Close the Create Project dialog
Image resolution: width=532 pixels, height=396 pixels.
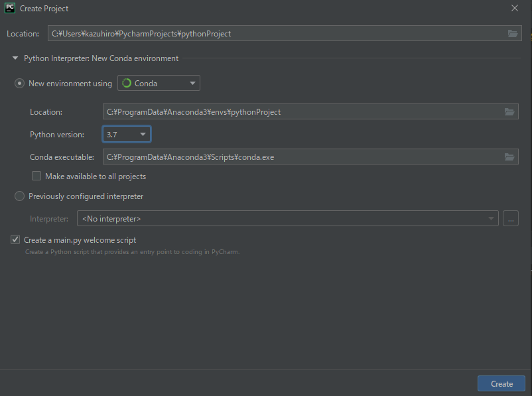pos(515,9)
